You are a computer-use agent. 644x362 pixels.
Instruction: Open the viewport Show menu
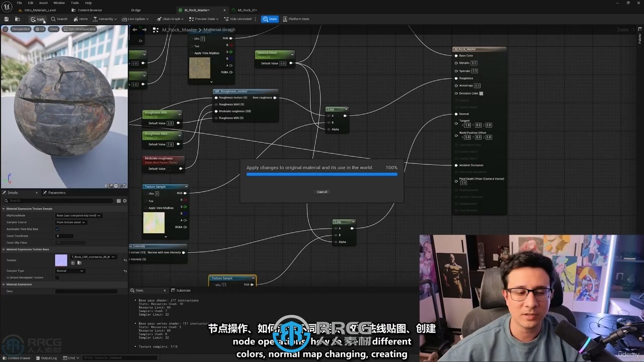point(53,29)
